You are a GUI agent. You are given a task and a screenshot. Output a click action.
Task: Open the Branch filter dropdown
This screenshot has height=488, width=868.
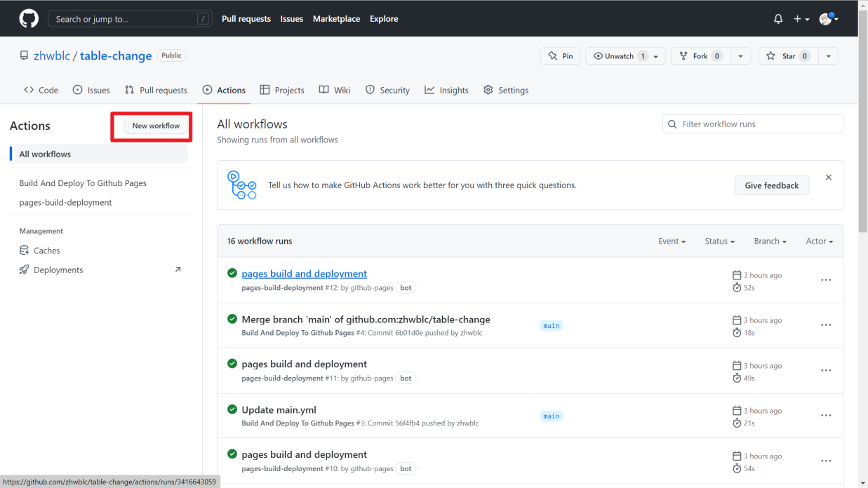click(770, 241)
